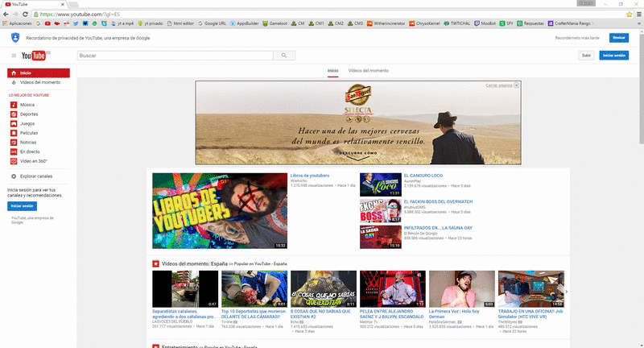Click the search magnifier button
This screenshot has width=644, height=348.
click(284, 56)
